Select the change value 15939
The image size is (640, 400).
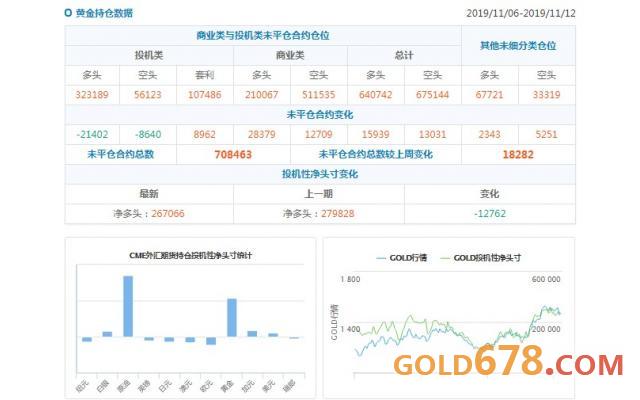point(376,134)
